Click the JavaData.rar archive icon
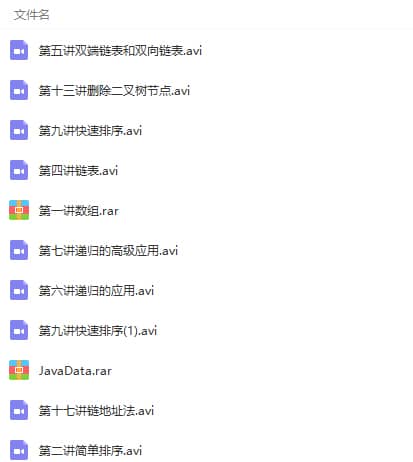The width and height of the screenshot is (413, 462). pyautogui.click(x=19, y=370)
